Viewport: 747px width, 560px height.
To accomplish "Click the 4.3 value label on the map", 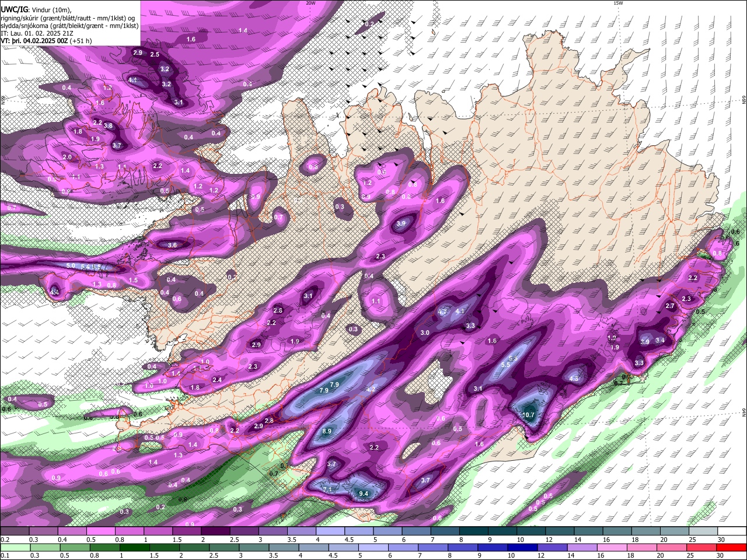I will [x=574, y=379].
